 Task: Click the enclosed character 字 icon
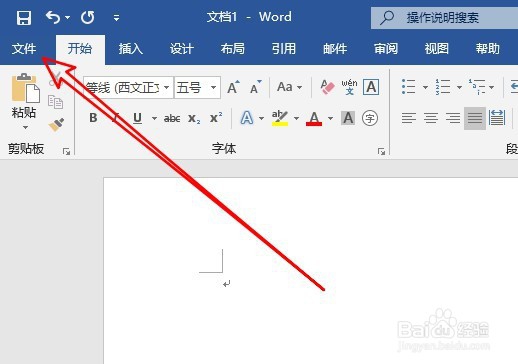click(x=370, y=118)
